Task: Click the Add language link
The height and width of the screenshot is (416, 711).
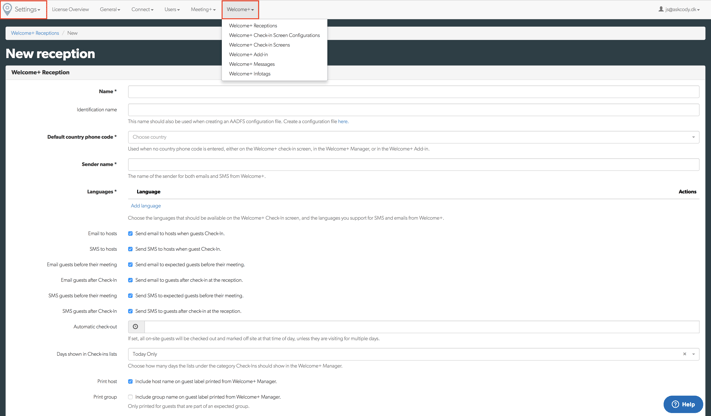Action: click(x=146, y=206)
